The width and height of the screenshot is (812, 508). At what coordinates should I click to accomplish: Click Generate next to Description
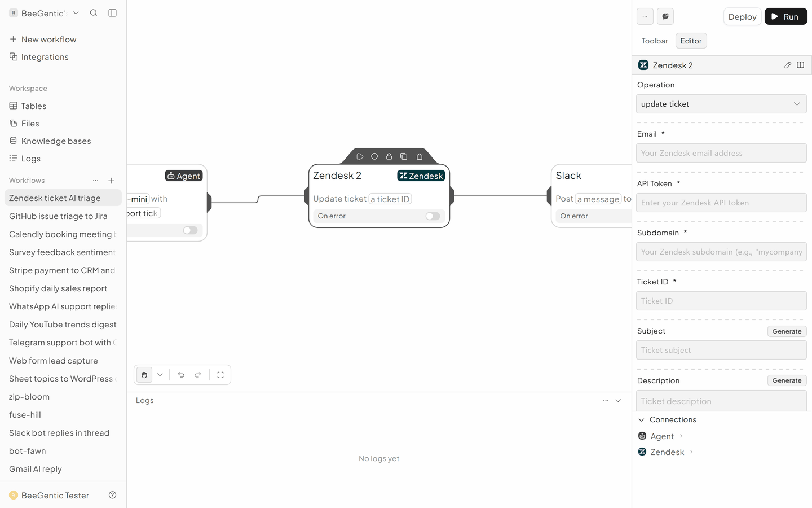[x=787, y=380]
